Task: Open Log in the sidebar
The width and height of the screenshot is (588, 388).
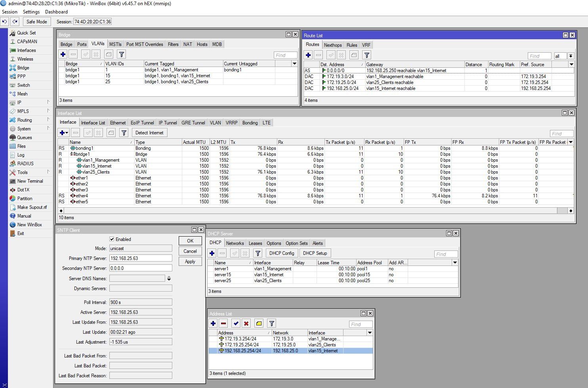Action: tap(21, 155)
